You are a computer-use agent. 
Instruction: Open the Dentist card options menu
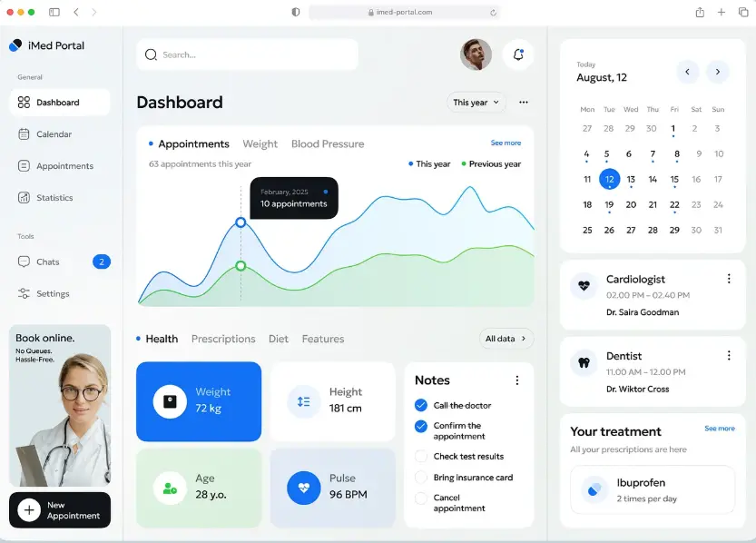(x=729, y=354)
